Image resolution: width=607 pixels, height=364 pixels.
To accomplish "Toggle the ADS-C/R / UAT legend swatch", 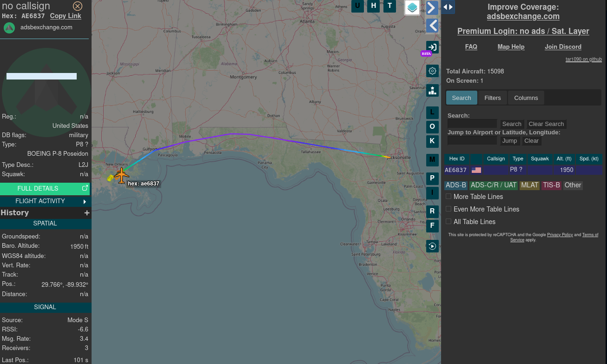I will (493, 185).
